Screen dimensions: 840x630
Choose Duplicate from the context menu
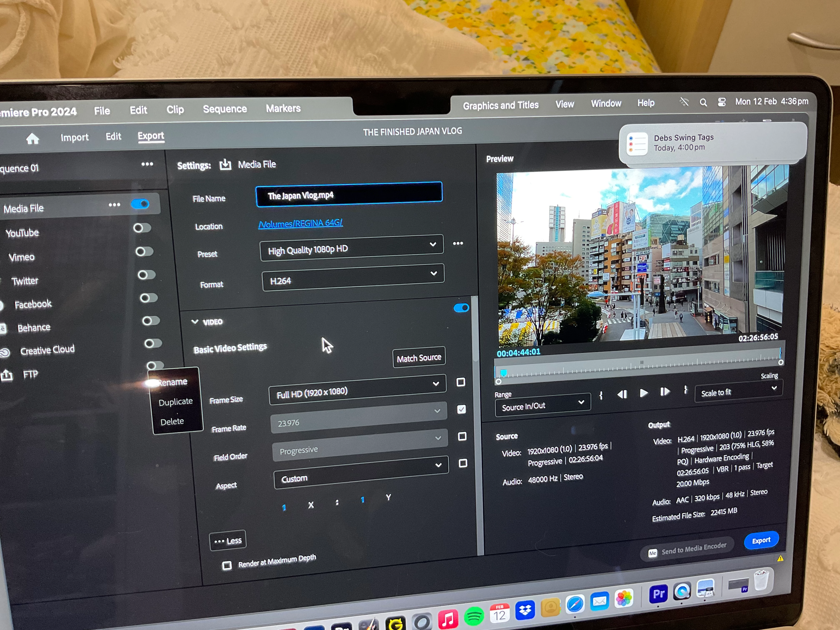tap(176, 402)
